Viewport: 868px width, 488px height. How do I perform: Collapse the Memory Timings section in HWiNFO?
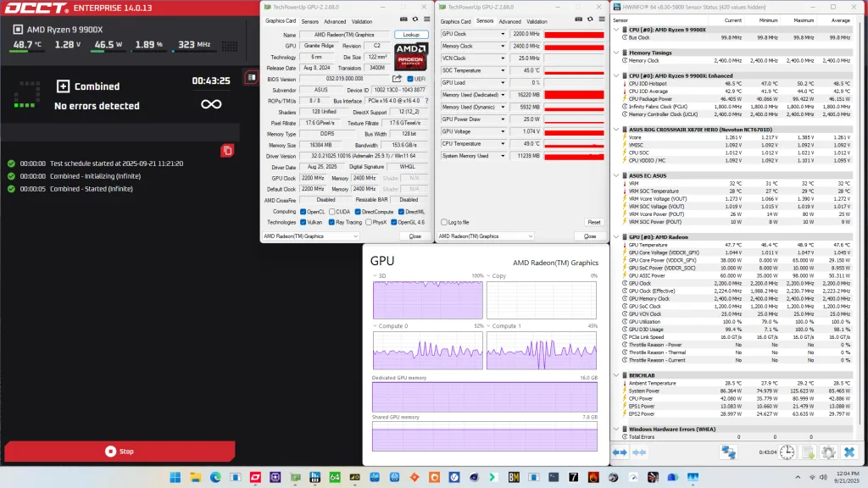pos(616,51)
